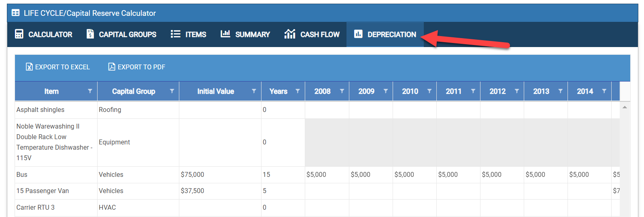Click the Depreciation tab icon
The height and width of the screenshot is (217, 644).
358,34
